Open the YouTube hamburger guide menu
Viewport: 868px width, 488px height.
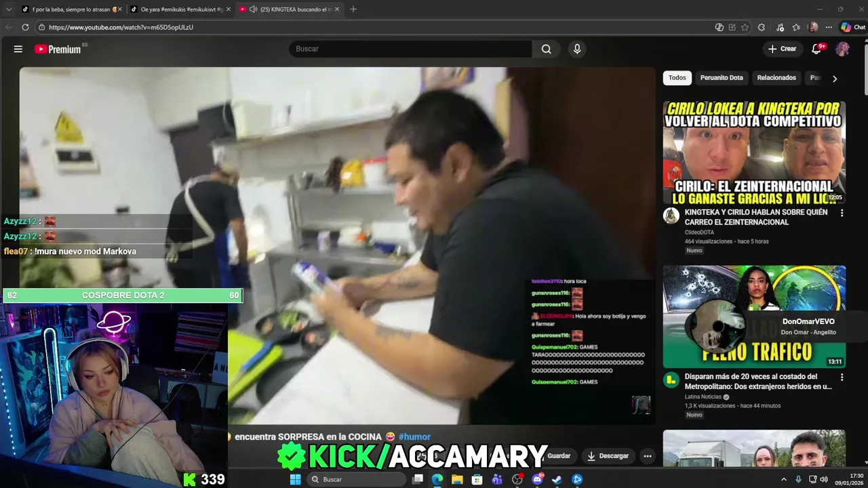point(18,49)
